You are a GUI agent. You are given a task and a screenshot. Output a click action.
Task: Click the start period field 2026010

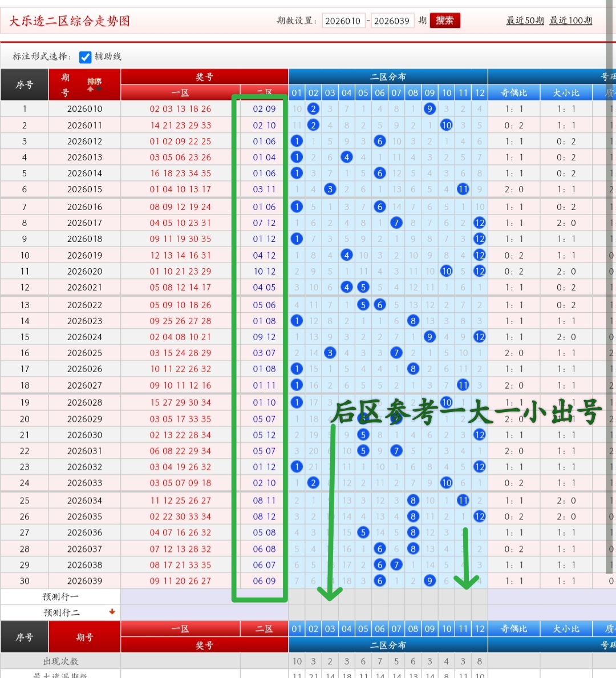tap(343, 21)
